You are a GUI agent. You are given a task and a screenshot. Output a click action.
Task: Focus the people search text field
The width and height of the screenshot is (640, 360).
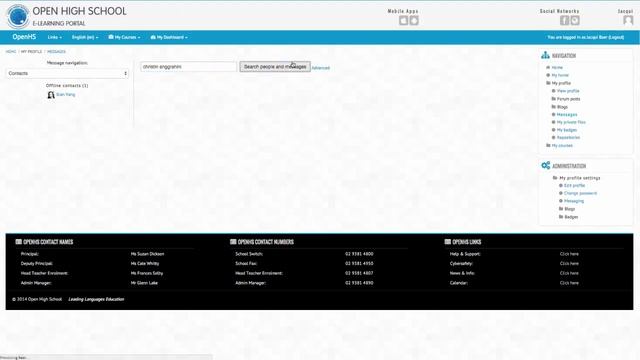tap(188, 67)
